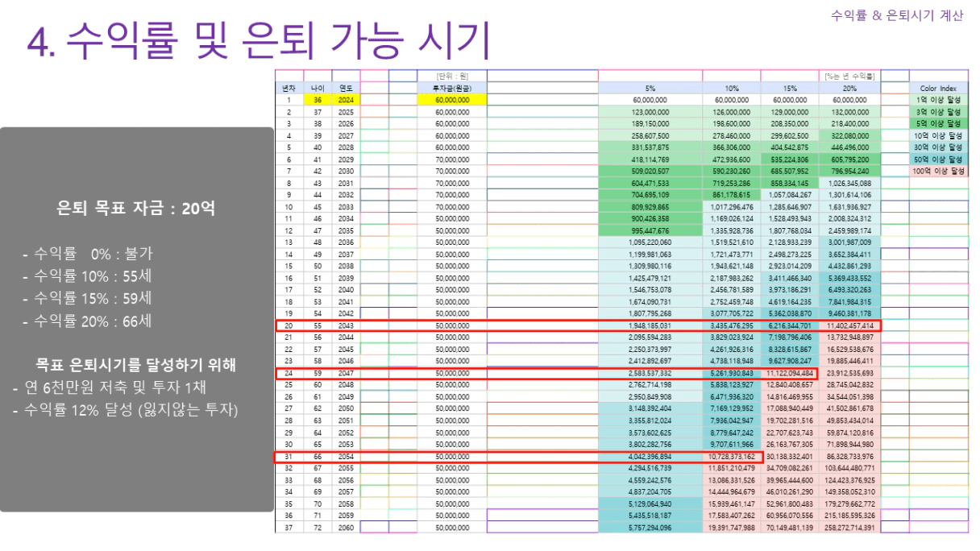Click the value '1,948,185,031' in the table

[x=650, y=325]
